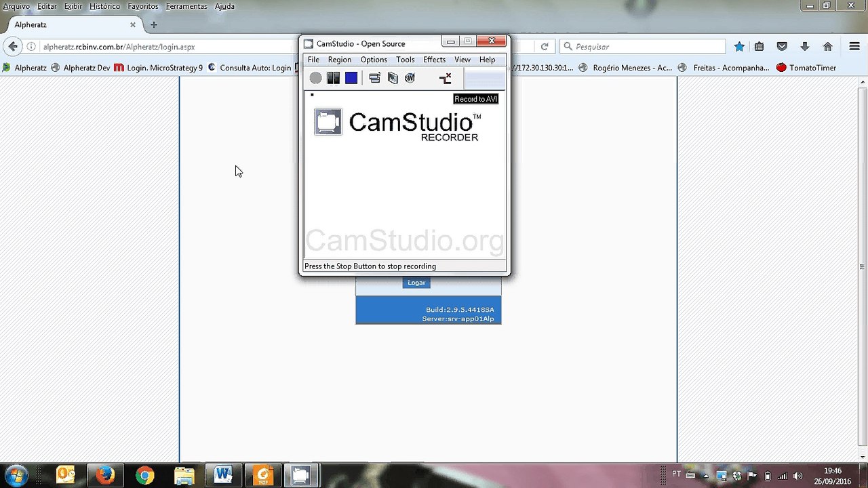Open the Effects menu in CamStudio
868x488 pixels.
[435, 60]
